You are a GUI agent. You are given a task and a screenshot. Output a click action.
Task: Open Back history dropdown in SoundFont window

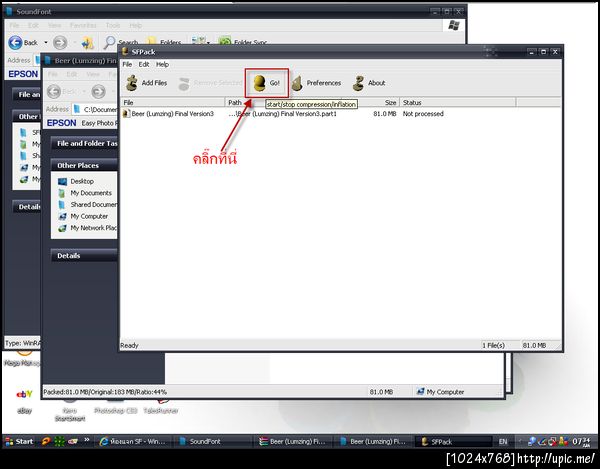click(46, 42)
